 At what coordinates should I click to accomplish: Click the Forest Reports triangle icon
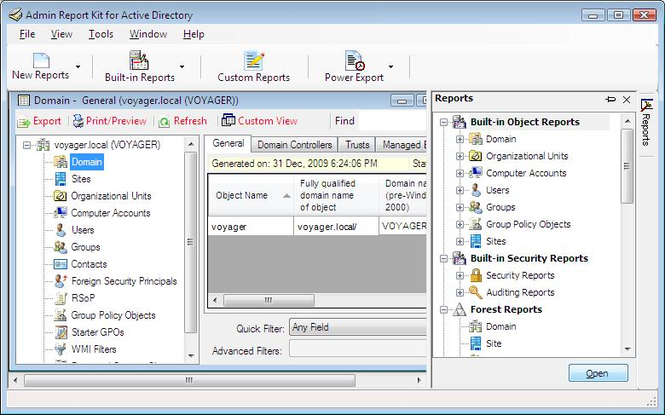pos(459,309)
